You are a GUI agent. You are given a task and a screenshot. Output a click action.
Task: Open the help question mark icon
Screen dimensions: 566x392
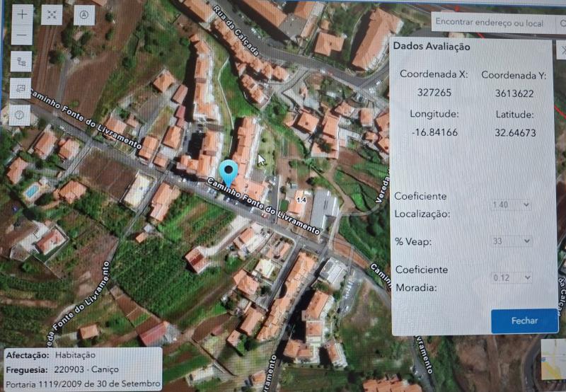click(20, 115)
